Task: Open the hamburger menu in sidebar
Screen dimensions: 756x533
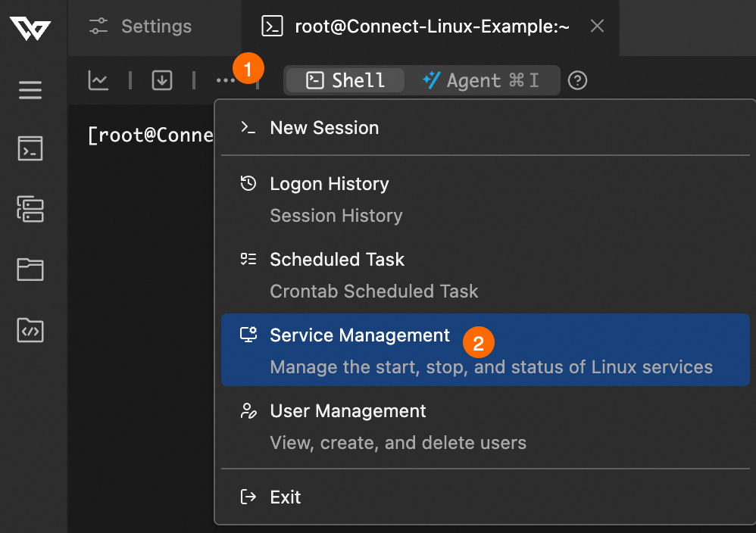Action: [30, 91]
